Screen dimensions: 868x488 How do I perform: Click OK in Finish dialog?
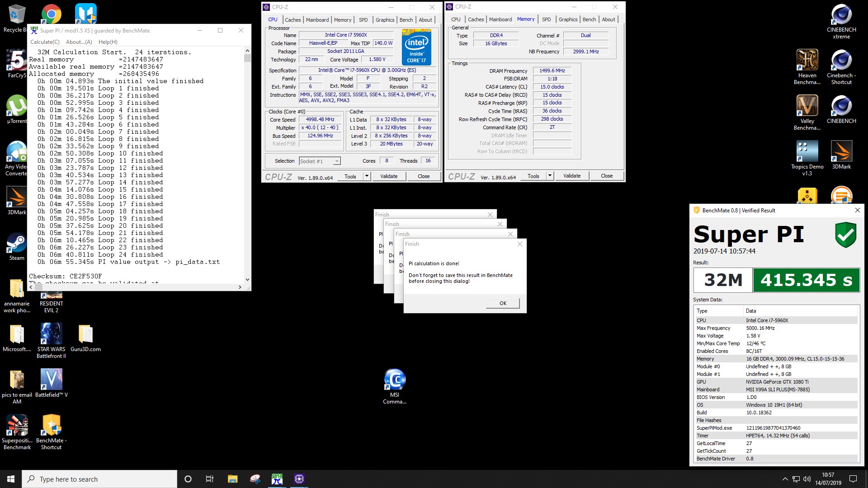[x=503, y=303]
